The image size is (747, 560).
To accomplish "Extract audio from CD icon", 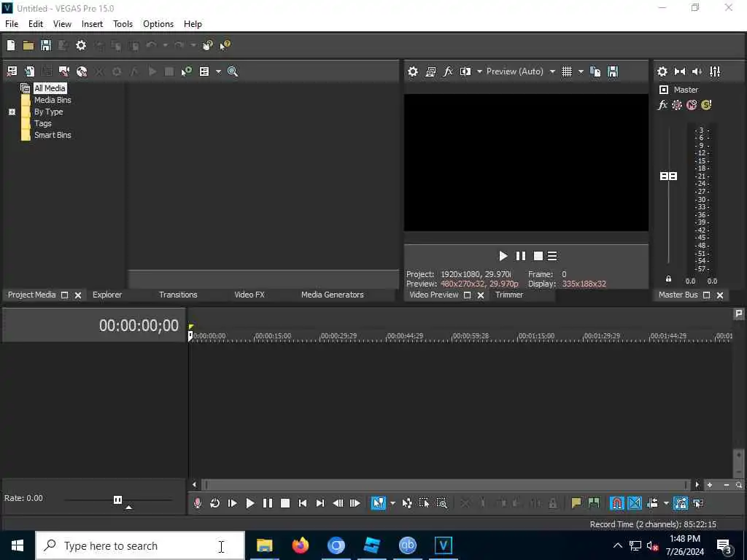I will pyautogui.click(x=82, y=71).
